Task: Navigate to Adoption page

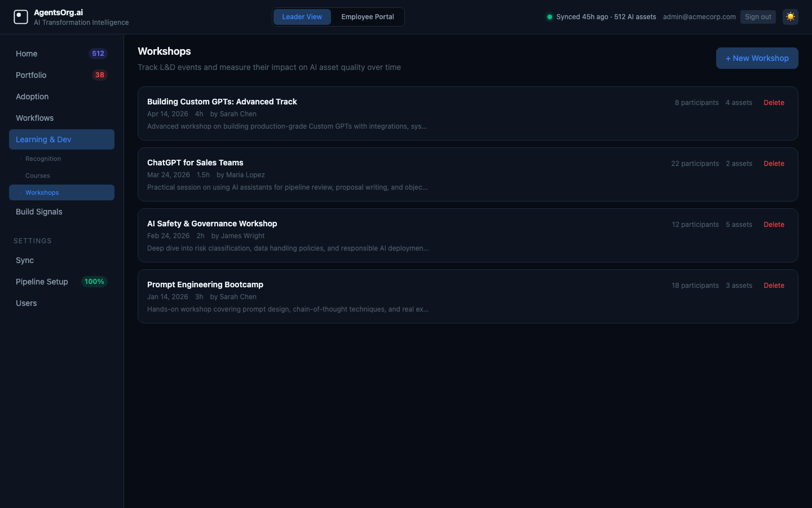Action: pos(32,97)
